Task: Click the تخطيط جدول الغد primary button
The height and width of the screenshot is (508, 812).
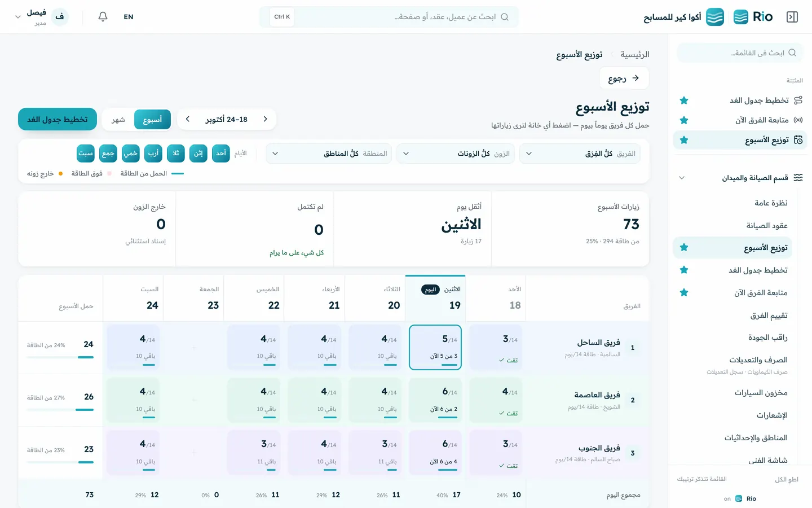Action: [58, 119]
